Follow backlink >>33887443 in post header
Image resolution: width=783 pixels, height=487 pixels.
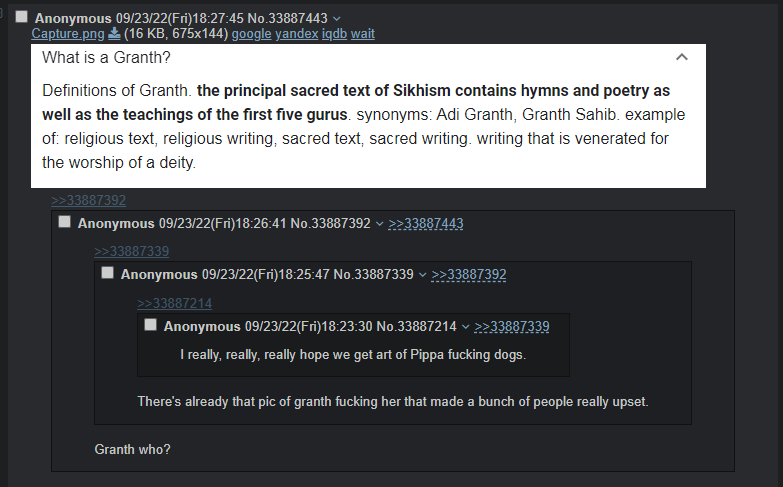coord(425,223)
